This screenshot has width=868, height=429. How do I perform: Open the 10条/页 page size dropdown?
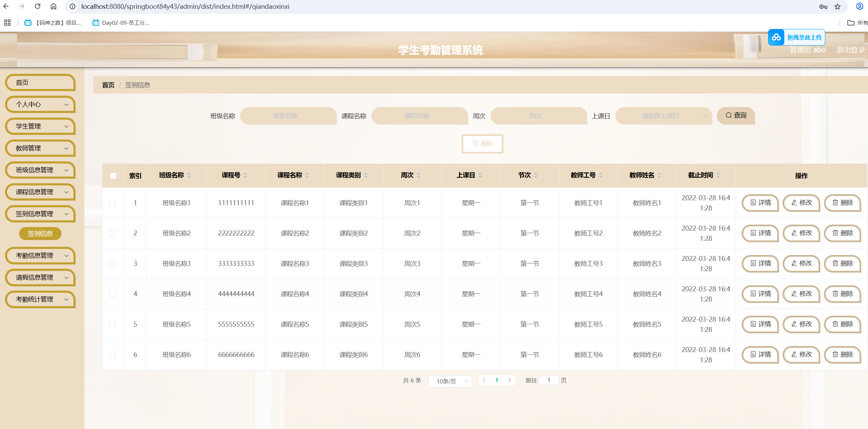click(x=450, y=381)
